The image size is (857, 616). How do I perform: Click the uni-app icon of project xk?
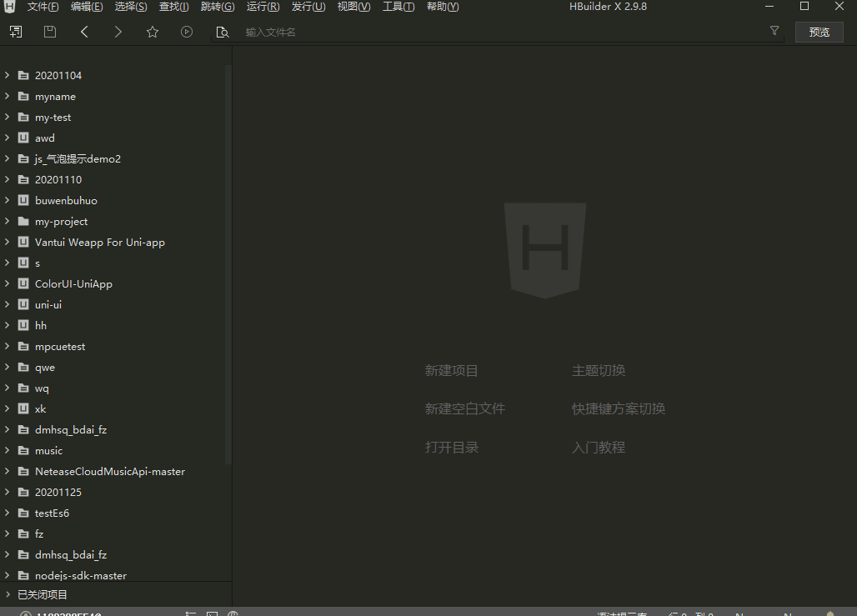click(x=23, y=408)
